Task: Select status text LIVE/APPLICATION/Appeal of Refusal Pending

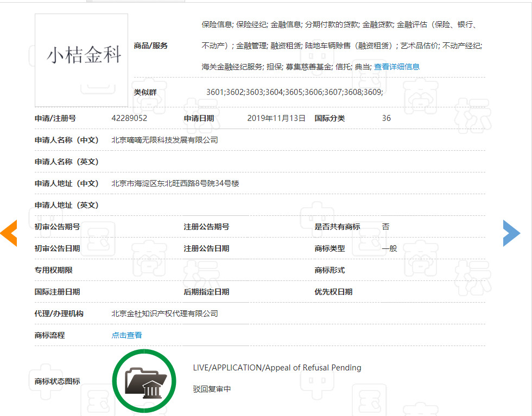Action: [x=277, y=368]
